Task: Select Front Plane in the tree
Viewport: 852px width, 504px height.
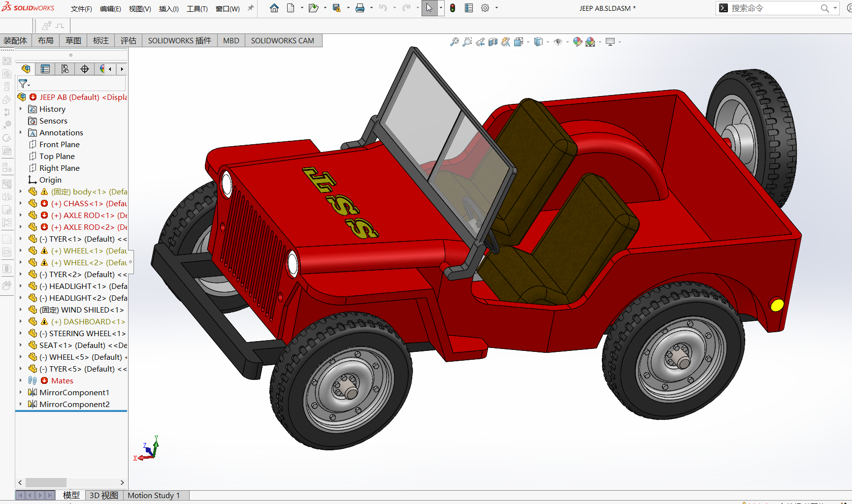Action: click(59, 144)
